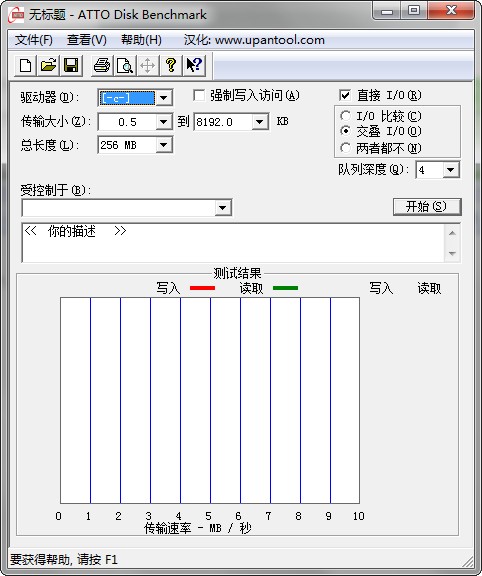Enable the 强制写入访问 checkbox
482x576 pixels.
tap(199, 96)
